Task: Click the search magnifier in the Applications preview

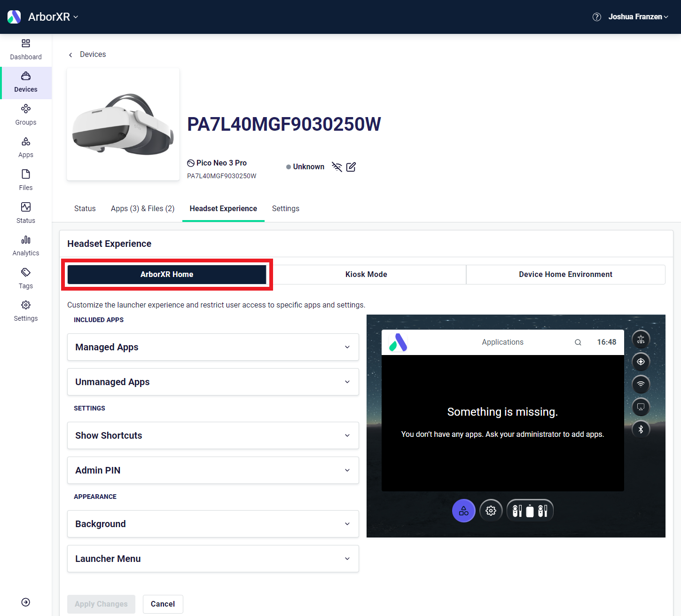Action: (578, 342)
